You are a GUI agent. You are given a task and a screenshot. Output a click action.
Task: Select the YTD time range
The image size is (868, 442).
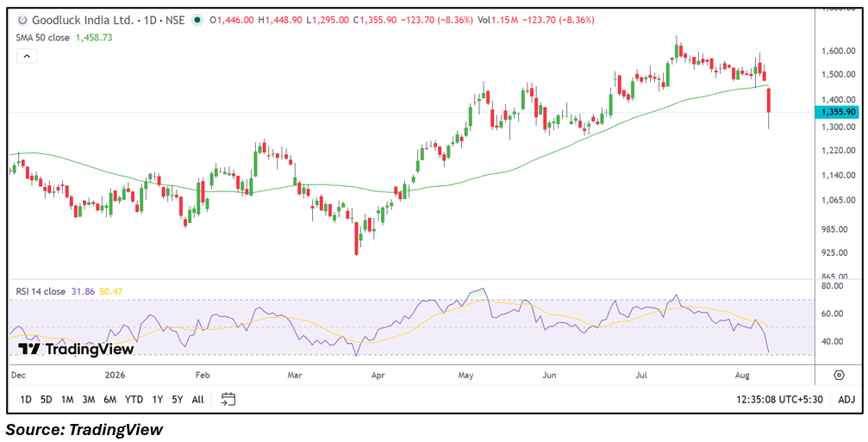coord(134,400)
